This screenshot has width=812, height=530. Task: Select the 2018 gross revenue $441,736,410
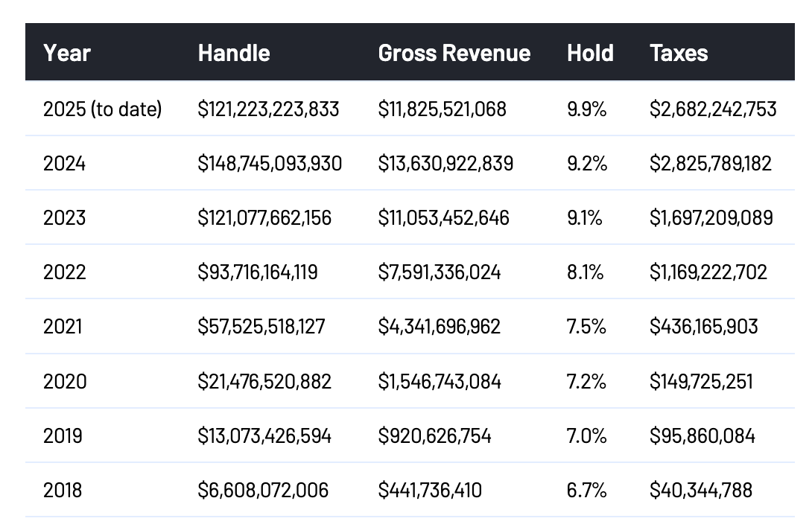pyautogui.click(x=430, y=490)
